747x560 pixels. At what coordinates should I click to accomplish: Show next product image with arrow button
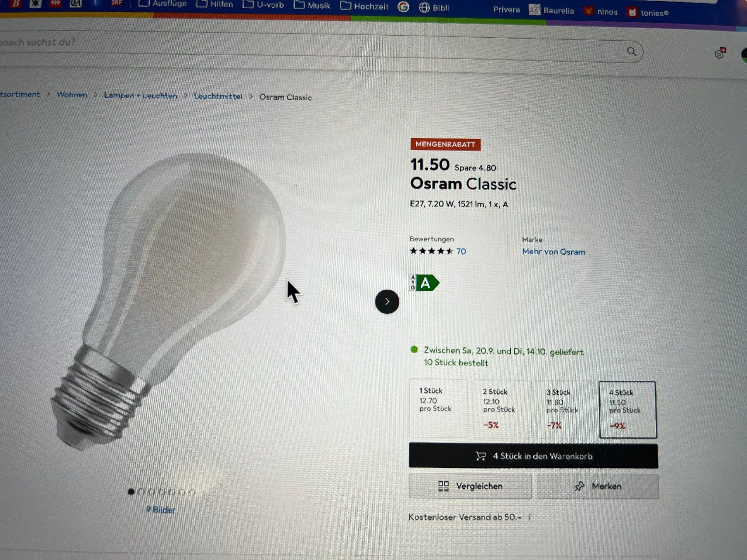(387, 302)
